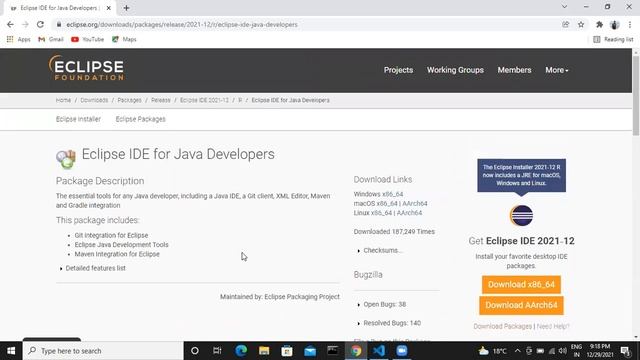Open the notification center icon
This screenshot has height=360, width=640.
click(x=625, y=351)
